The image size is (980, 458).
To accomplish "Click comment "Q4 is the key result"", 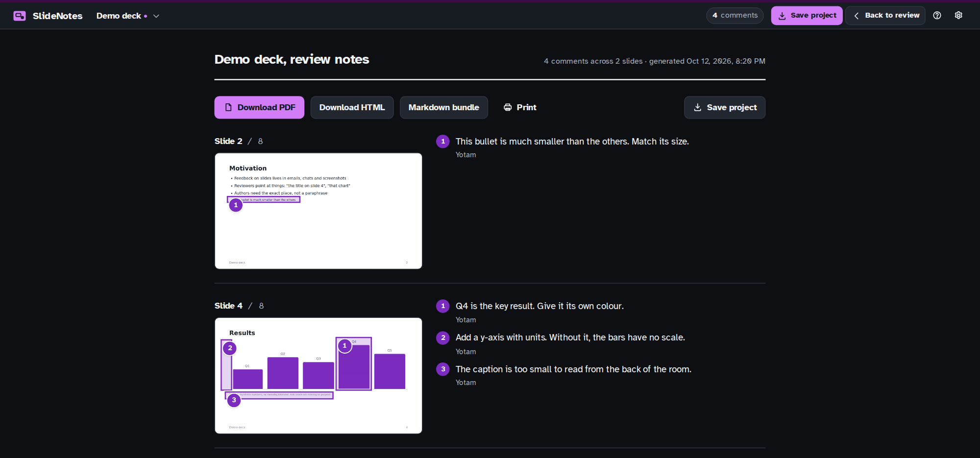I will coord(539,306).
